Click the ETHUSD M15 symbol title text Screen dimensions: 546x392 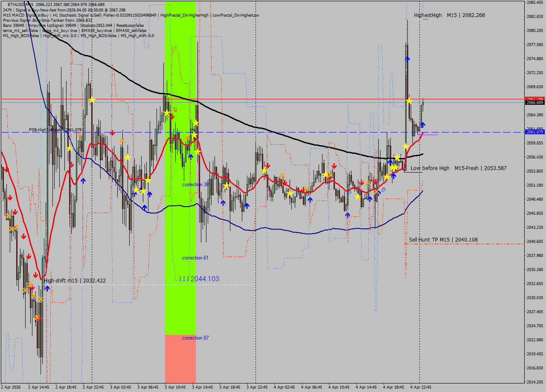pos(20,4)
